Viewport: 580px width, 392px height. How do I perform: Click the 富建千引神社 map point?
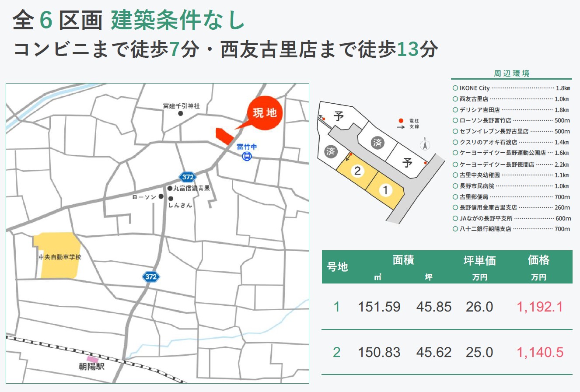(180, 113)
